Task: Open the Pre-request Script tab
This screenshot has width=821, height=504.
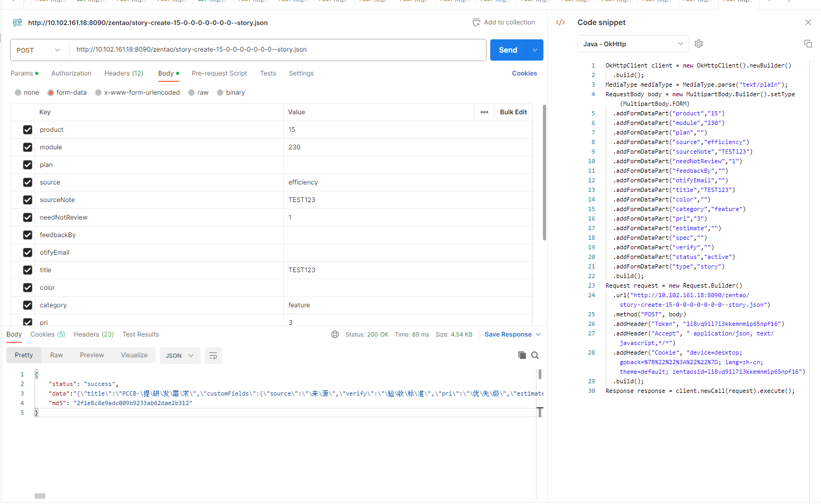Action: pyautogui.click(x=219, y=73)
